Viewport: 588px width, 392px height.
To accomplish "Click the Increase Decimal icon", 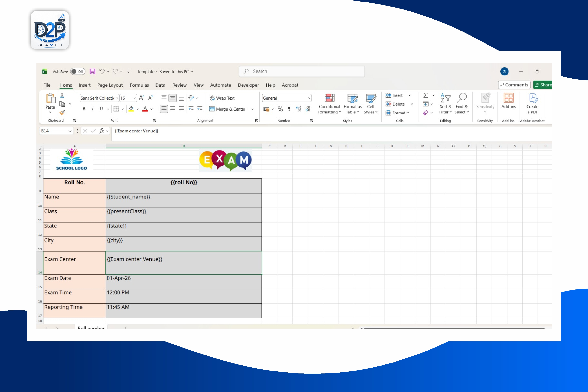I will click(298, 109).
